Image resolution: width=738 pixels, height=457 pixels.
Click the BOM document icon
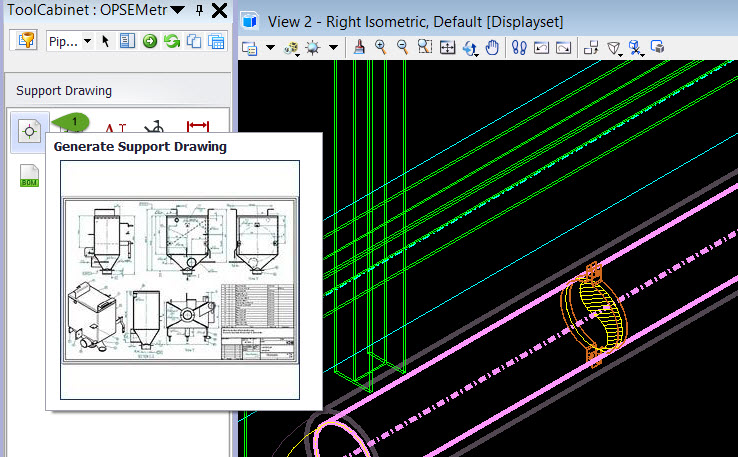[x=29, y=176]
